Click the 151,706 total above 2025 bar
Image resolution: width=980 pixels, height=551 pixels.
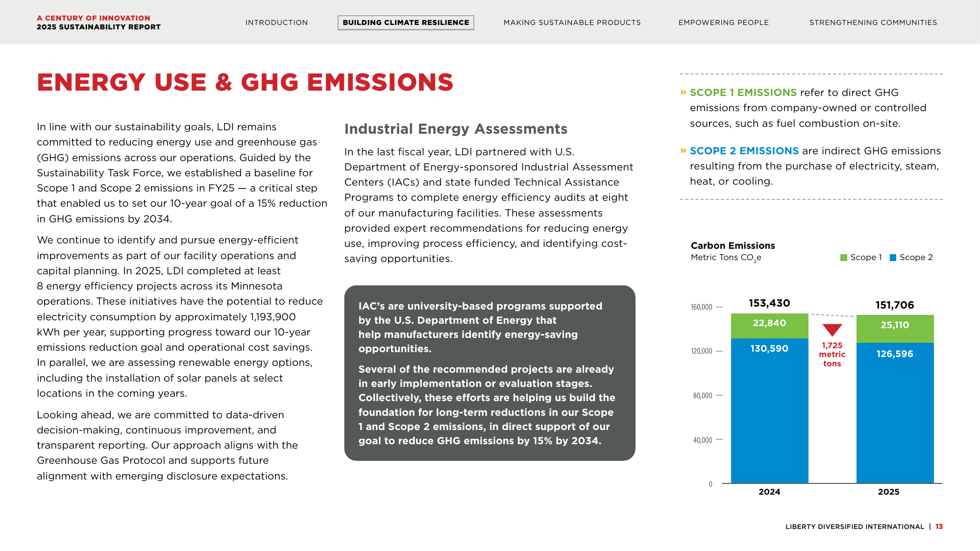click(x=895, y=305)
